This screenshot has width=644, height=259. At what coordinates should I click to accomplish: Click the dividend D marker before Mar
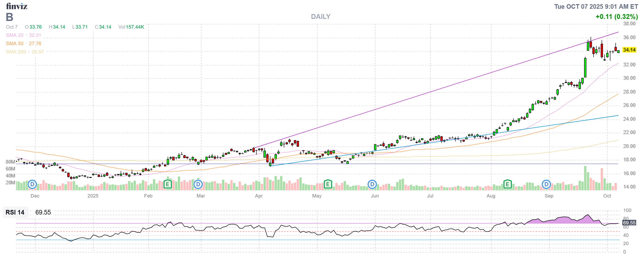click(x=198, y=185)
